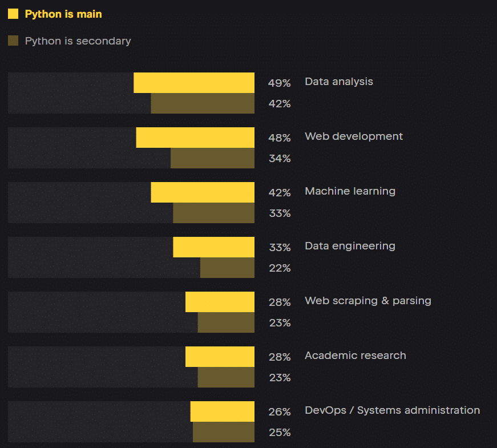The height and width of the screenshot is (448, 497).
Task: Select the yellow Machine learning main bar
Action: pos(203,192)
